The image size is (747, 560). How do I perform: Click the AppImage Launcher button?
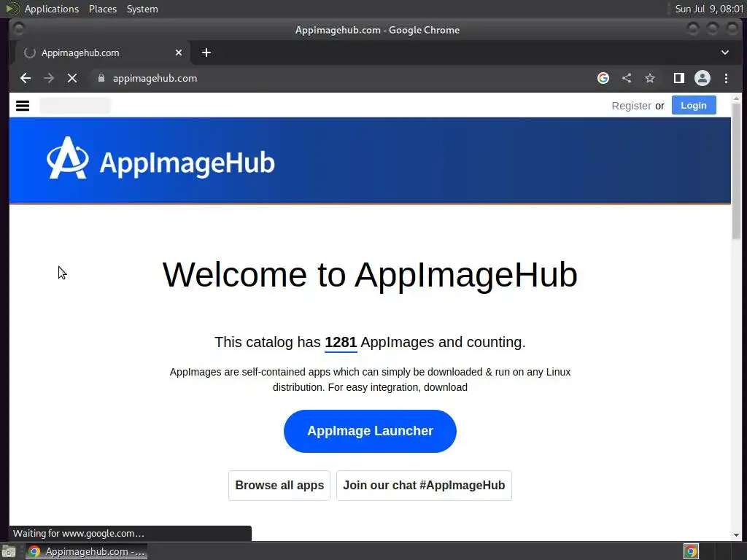(x=370, y=431)
